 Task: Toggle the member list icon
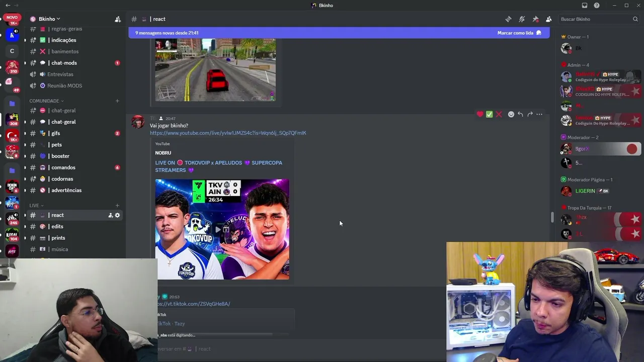tap(548, 19)
